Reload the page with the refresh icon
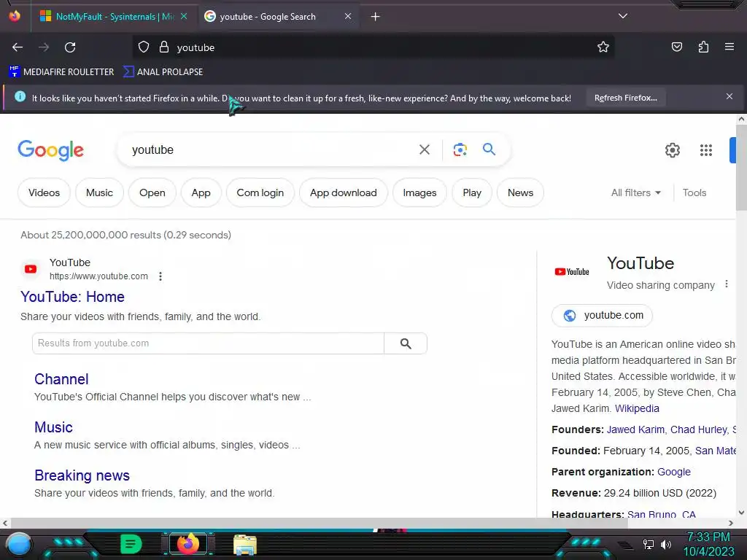The image size is (747, 560). 70,47
